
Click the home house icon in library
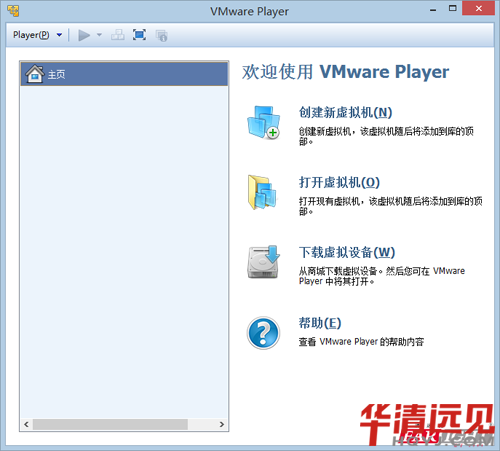tap(35, 74)
